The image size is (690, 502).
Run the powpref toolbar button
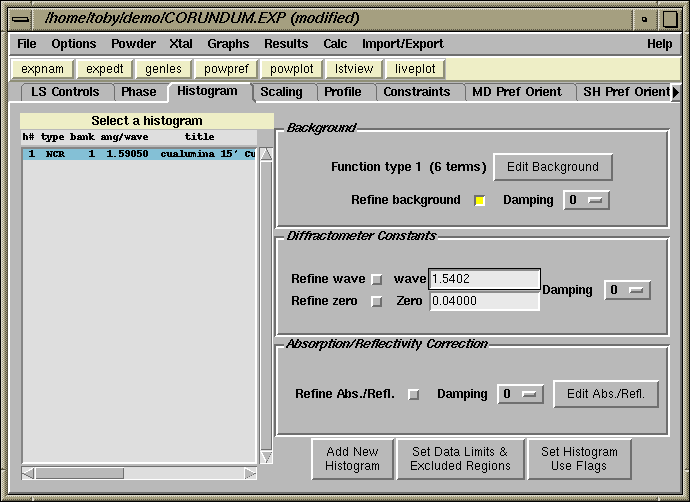click(226, 69)
